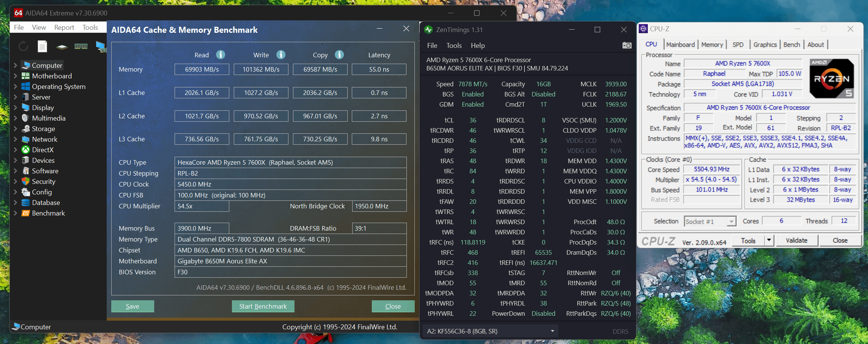Open the View menu in AIDA64
The height and width of the screenshot is (344, 868).
[x=39, y=27]
